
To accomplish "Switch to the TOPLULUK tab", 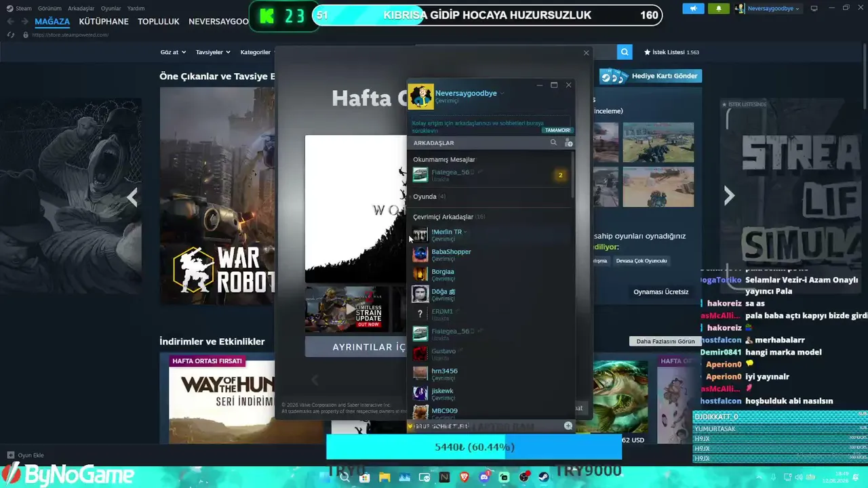I will (159, 22).
